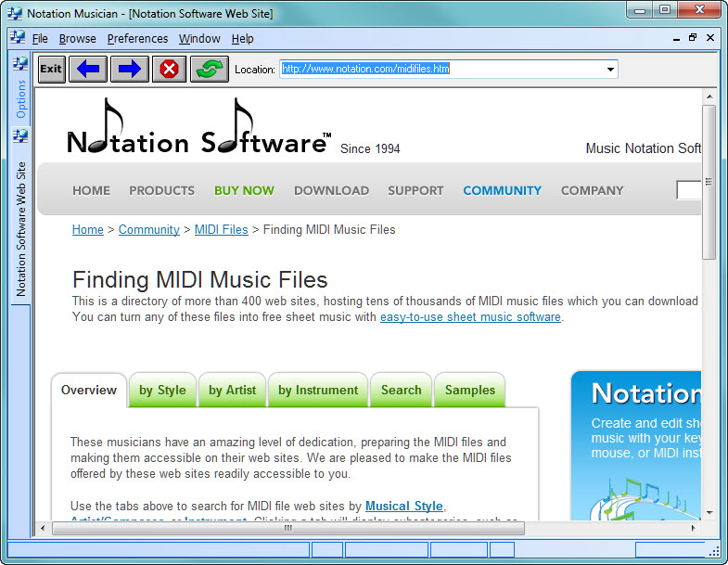Expand the Location address dropdown
Image resolution: width=728 pixels, height=565 pixels.
[x=610, y=70]
